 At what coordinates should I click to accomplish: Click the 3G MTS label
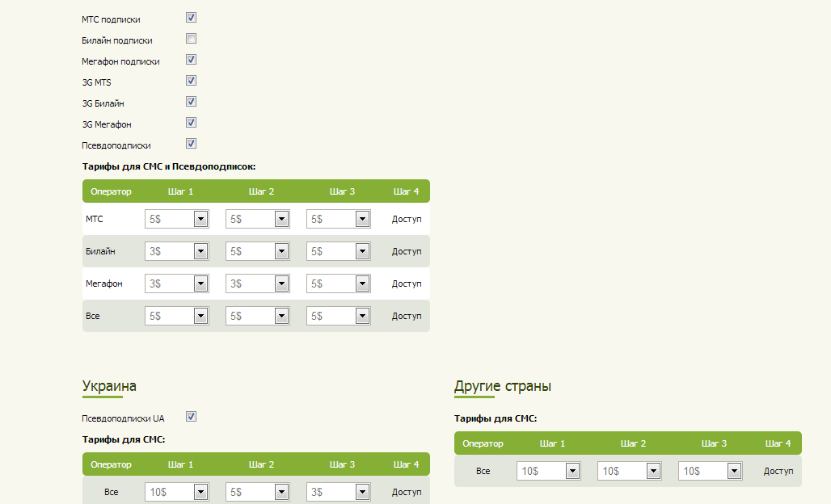point(96,82)
